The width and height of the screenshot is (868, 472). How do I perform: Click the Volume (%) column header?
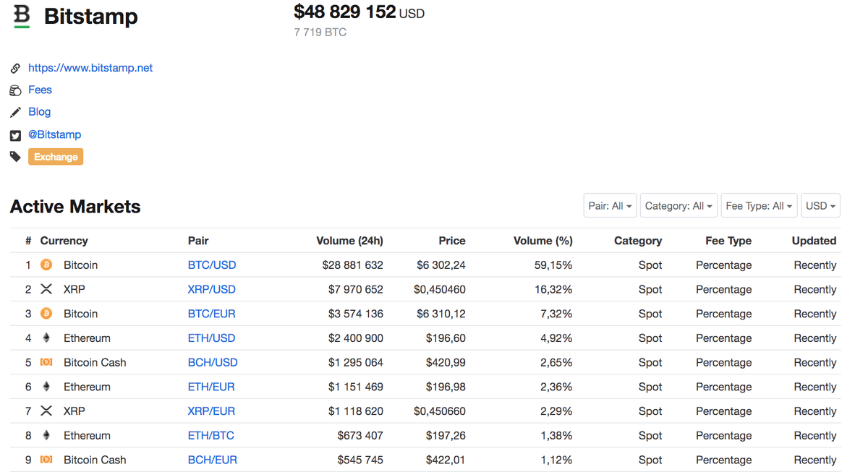(542, 241)
